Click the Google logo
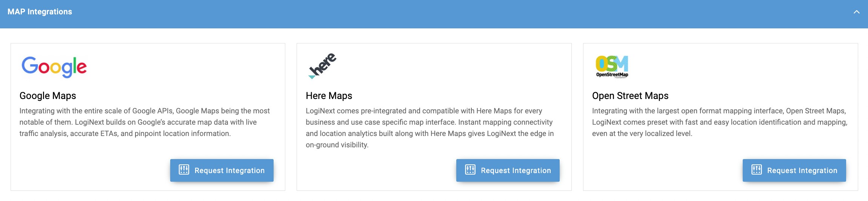This screenshot has width=868, height=201. [54, 67]
